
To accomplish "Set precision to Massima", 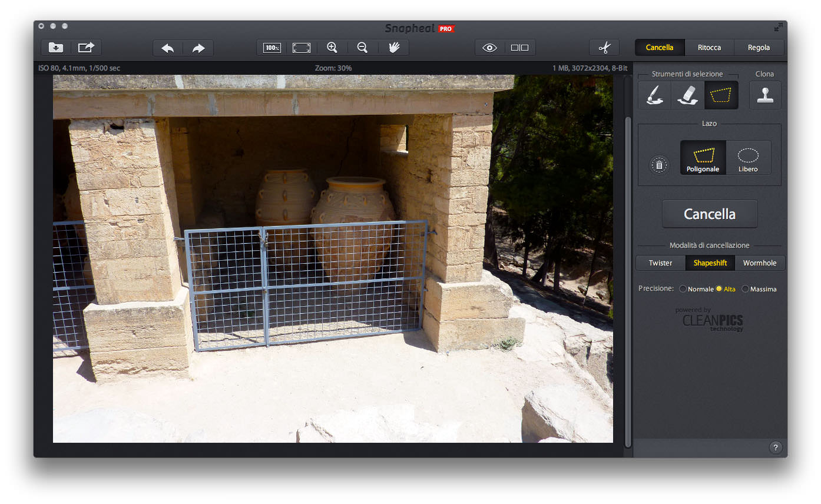I will coord(759,289).
